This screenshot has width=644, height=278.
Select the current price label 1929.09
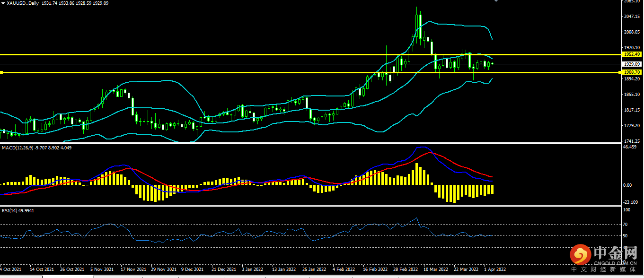click(x=632, y=64)
